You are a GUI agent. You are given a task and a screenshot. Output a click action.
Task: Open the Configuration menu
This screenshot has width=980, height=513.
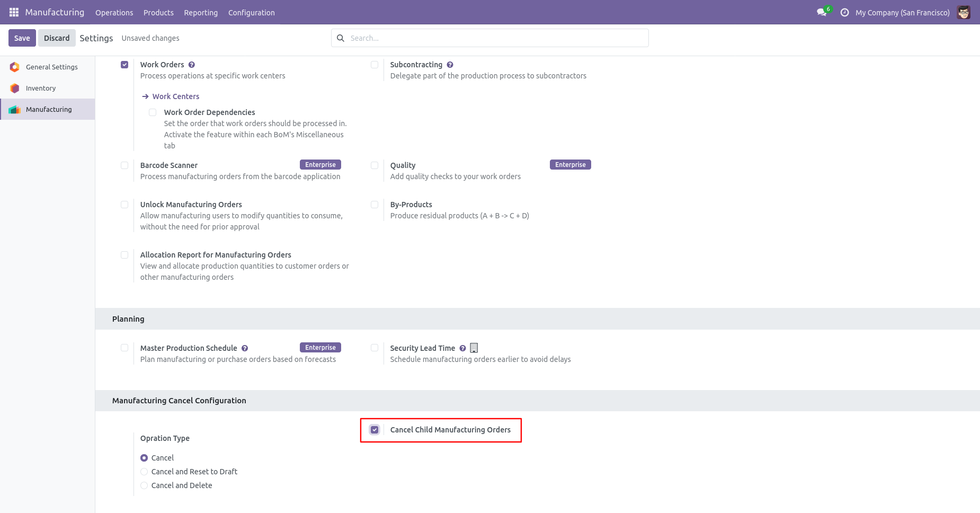click(x=251, y=13)
